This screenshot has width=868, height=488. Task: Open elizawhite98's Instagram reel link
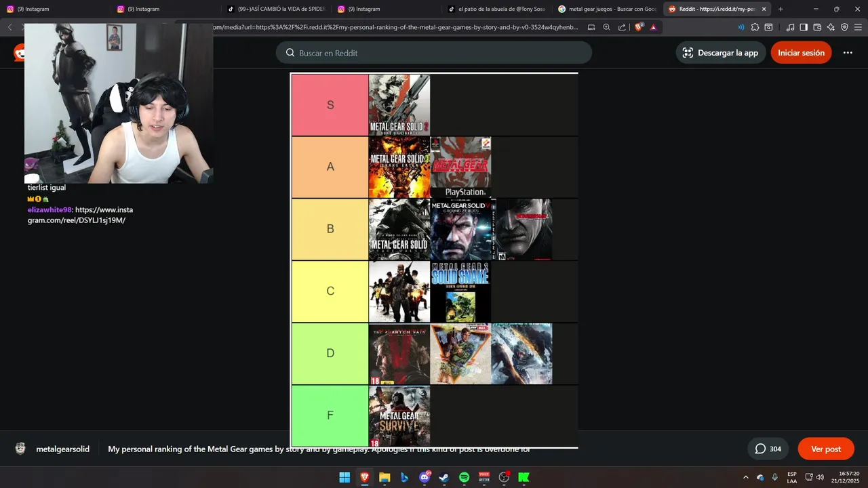click(x=80, y=215)
